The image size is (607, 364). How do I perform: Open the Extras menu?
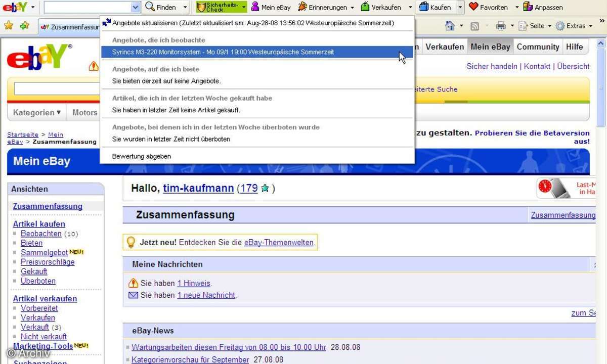click(x=574, y=26)
